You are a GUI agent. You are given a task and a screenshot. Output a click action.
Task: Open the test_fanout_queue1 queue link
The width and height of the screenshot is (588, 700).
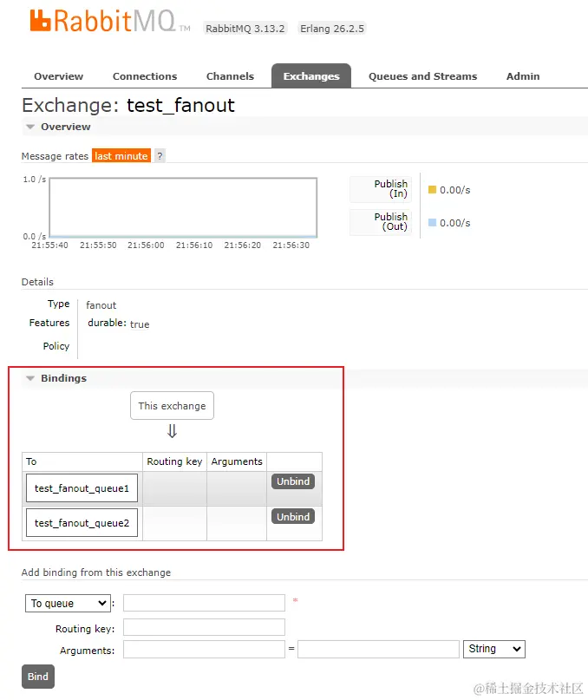tap(82, 488)
